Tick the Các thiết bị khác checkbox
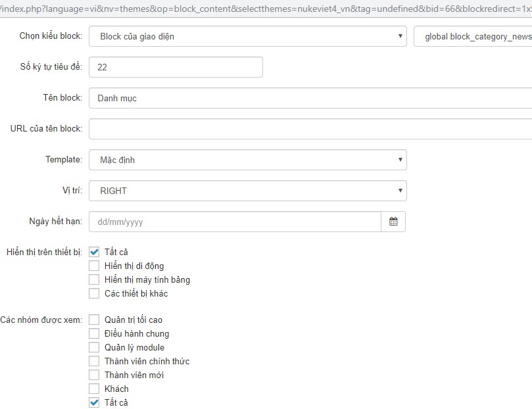532x409 pixels. [x=94, y=293]
